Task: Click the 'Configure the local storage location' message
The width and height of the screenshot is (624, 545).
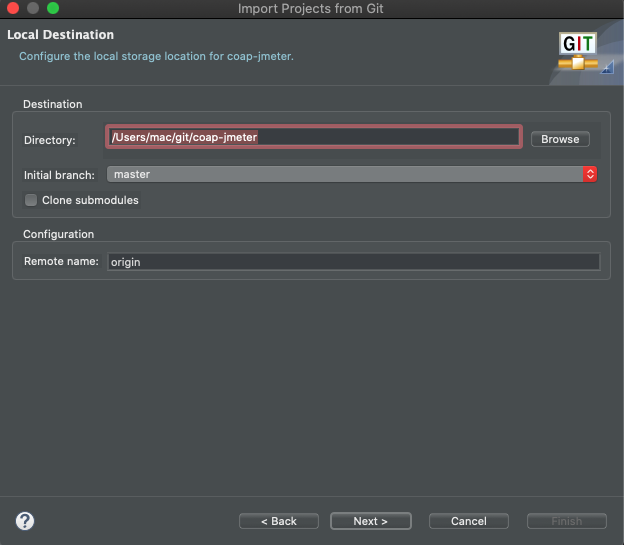Action: coord(156,57)
